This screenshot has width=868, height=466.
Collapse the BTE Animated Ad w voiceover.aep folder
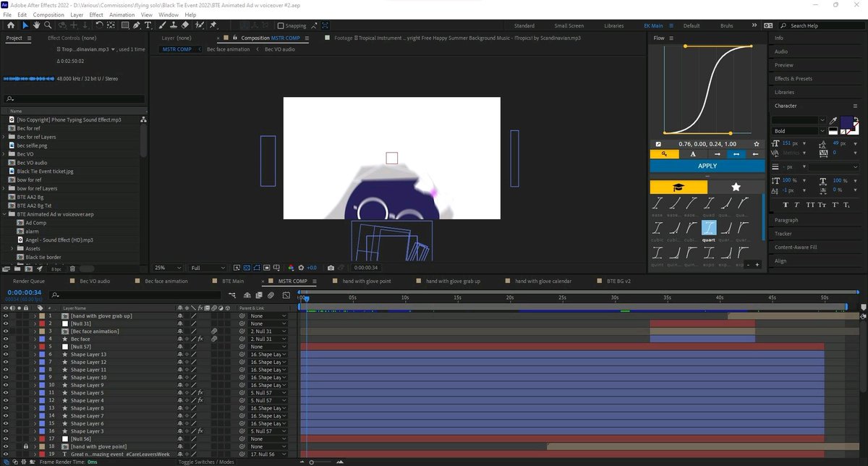coord(4,214)
